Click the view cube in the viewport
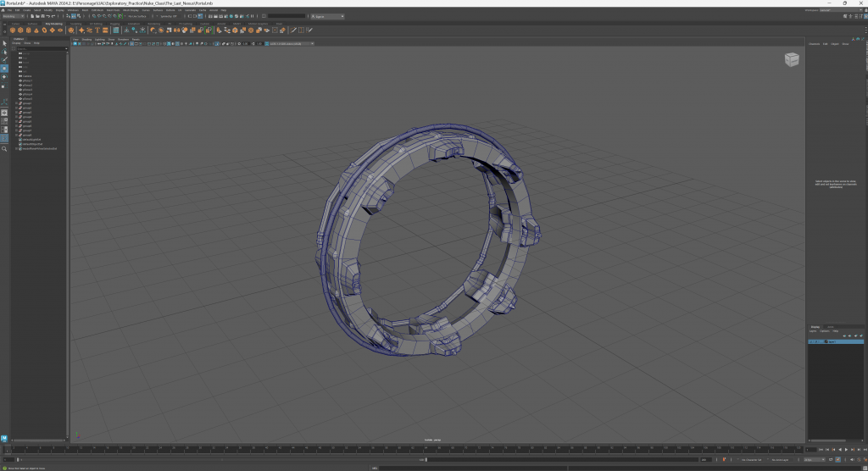Screen dimensions: 868x471 point(792,59)
